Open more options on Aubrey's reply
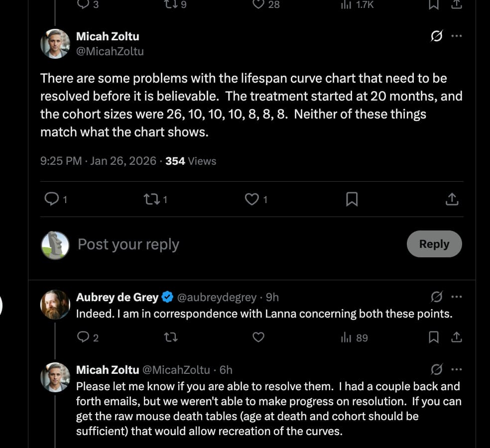490x448 pixels. [456, 297]
